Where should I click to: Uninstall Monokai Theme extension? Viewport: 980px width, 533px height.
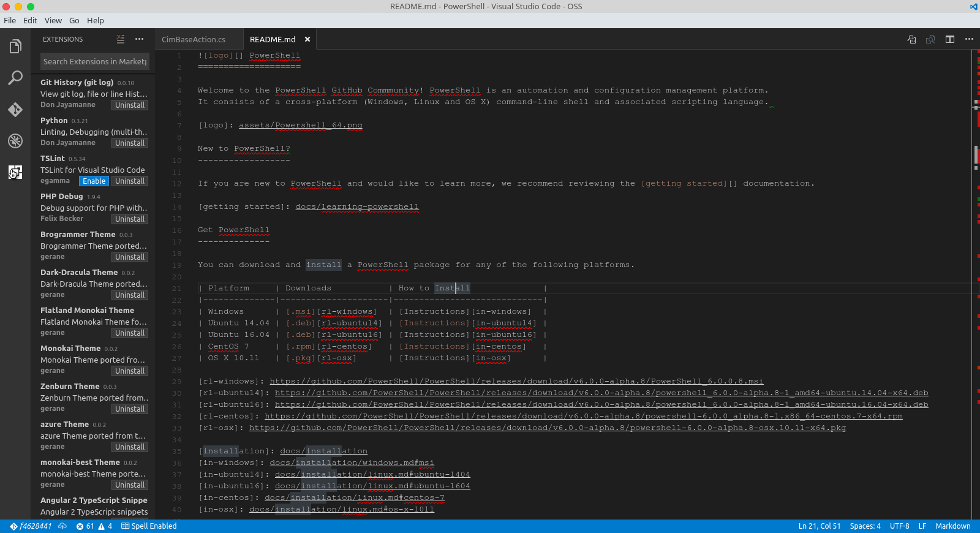point(130,371)
